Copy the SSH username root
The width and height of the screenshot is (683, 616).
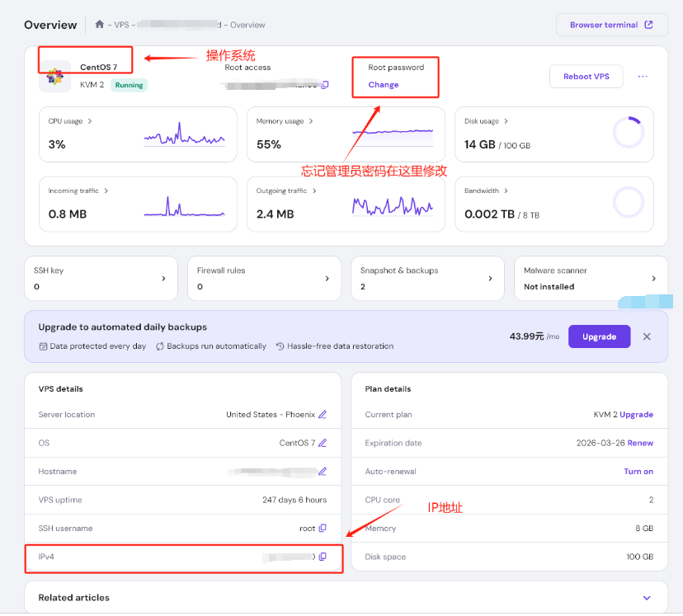[323, 529]
